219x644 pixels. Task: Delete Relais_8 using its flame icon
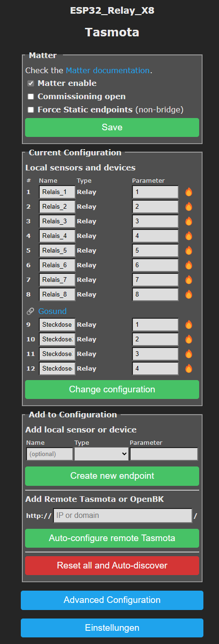pyautogui.click(x=189, y=294)
